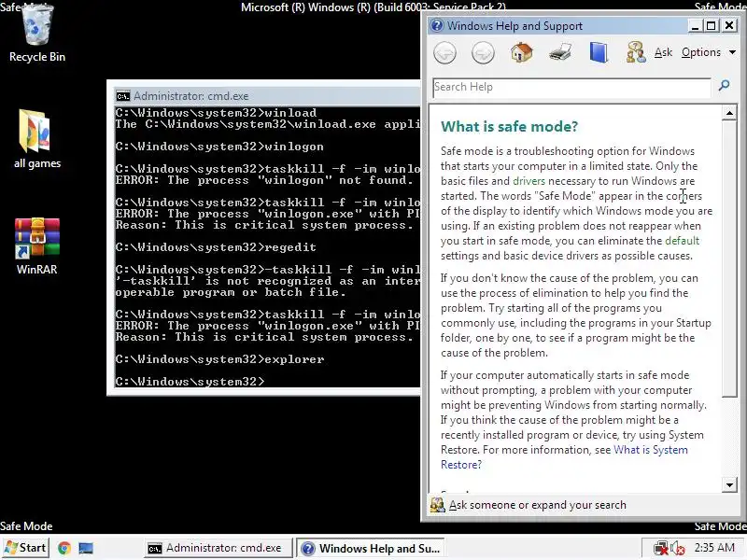The height and width of the screenshot is (560, 747).
Task: Follow the 'default' glossary link
Action: point(682,241)
